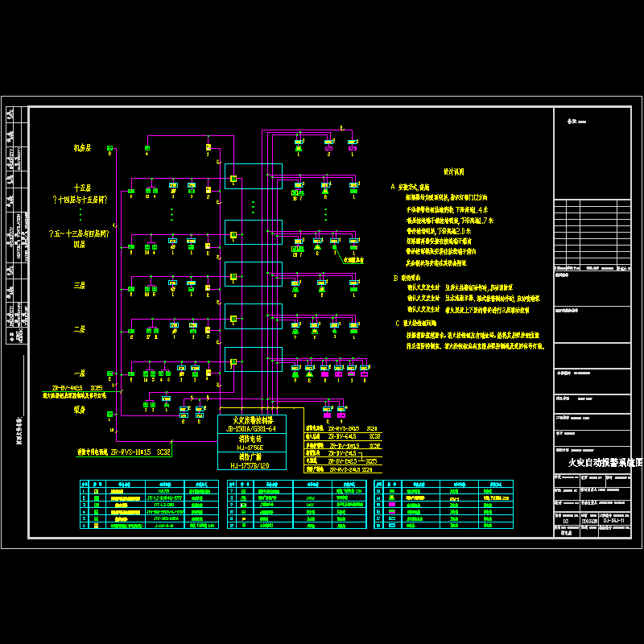Click the ?十四层与十五层同? note
Screen dimensions: 644x644
[x=80, y=200]
